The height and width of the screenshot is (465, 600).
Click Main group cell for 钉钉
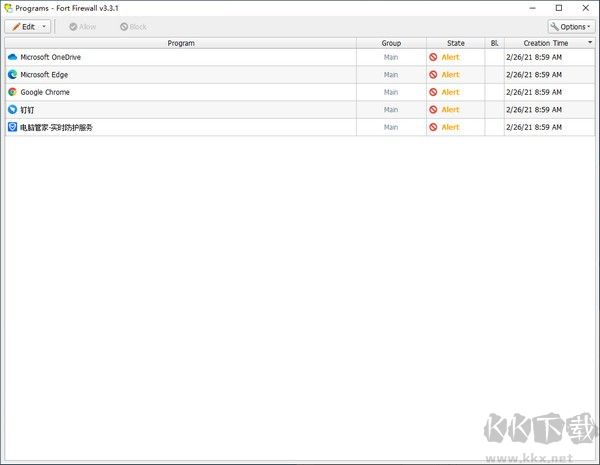coord(391,109)
